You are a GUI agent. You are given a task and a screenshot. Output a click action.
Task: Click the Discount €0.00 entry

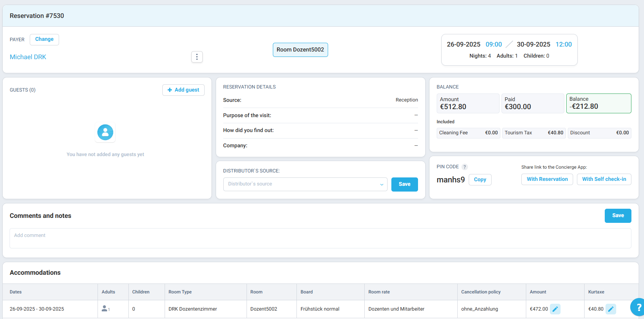click(599, 133)
